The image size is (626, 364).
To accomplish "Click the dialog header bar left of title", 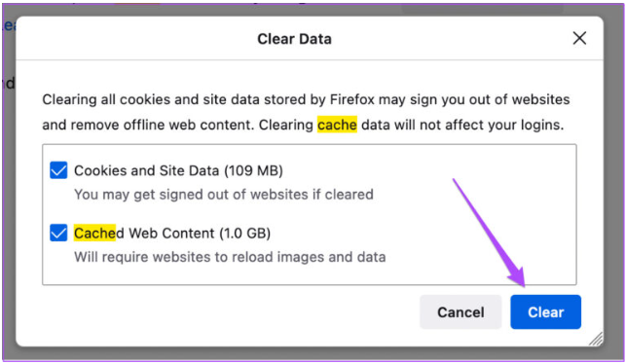I will click(135, 39).
